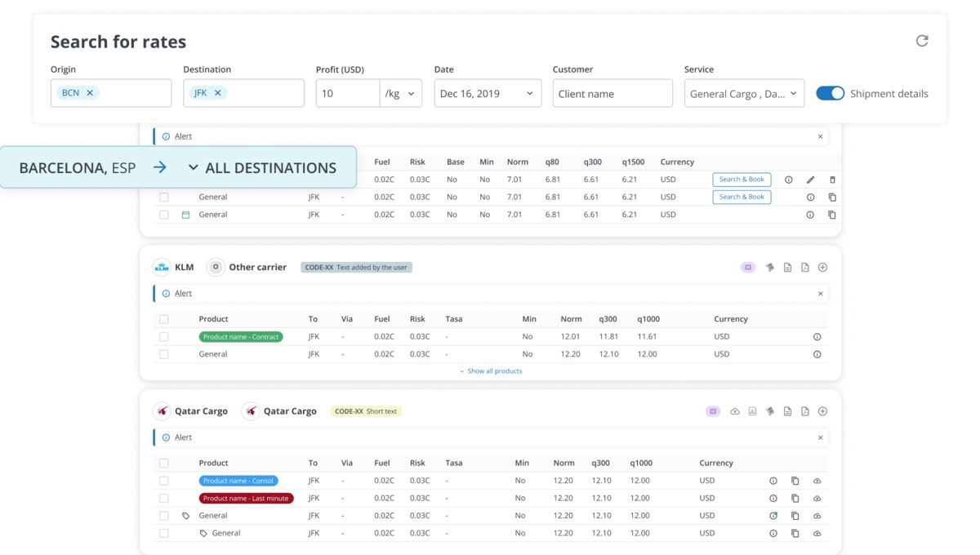Check the Product name - Contract row checkbox
The image size is (980, 555).
tap(164, 337)
